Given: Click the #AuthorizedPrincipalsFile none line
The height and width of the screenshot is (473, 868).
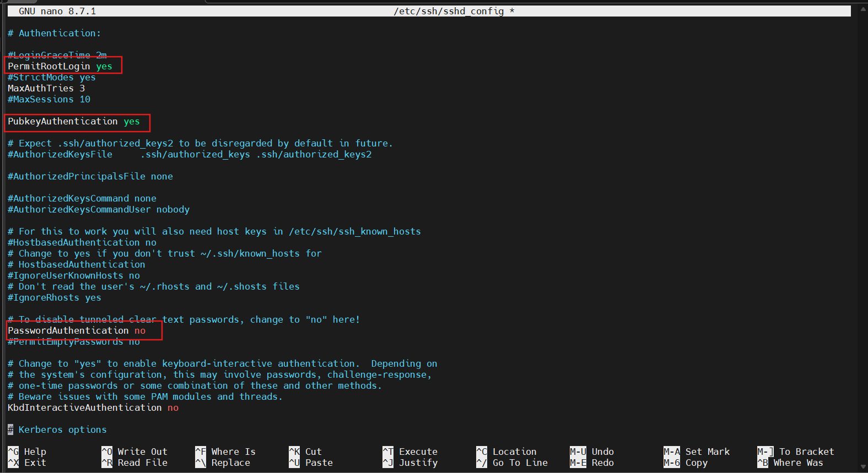Looking at the screenshot, I should point(90,176).
